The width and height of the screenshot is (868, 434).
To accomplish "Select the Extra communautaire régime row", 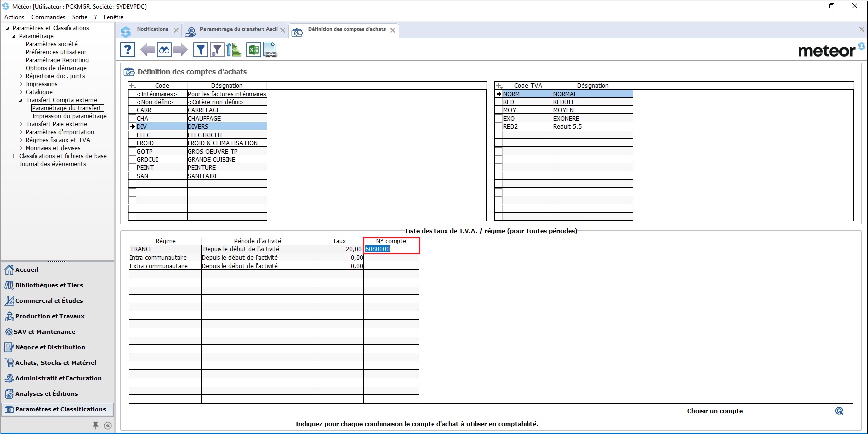I will (x=274, y=266).
